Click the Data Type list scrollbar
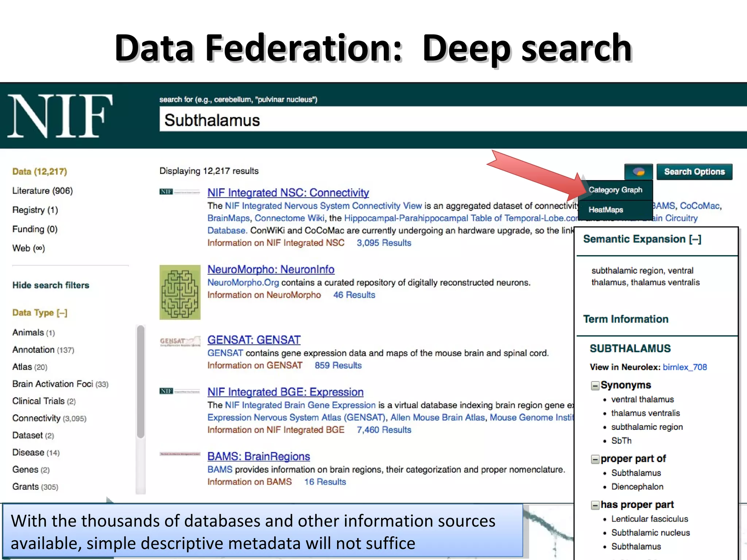 pos(140,382)
